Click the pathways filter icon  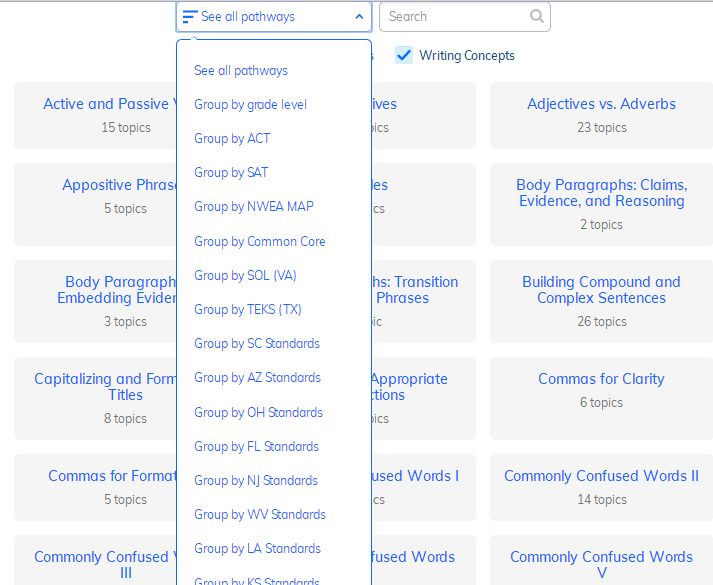coord(189,17)
